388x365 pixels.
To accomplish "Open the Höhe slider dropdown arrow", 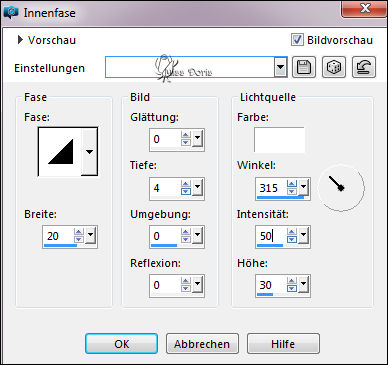I will coord(303,284).
